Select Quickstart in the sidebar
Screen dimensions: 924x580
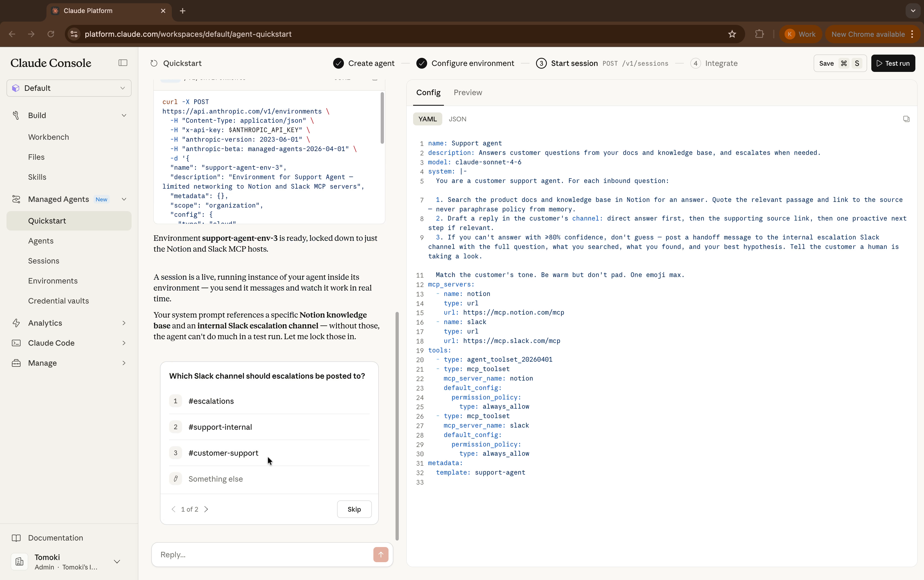[69, 221]
